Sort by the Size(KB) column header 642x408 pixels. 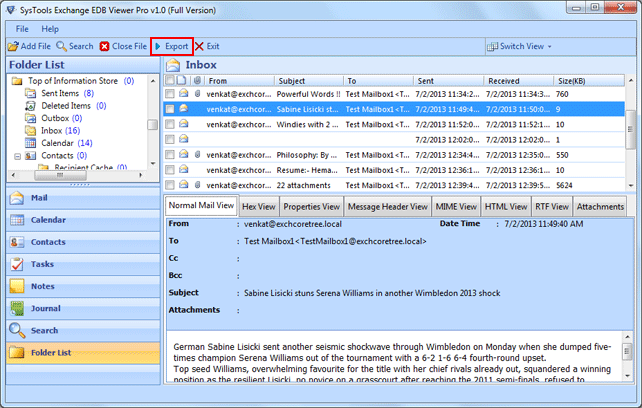tap(589, 81)
